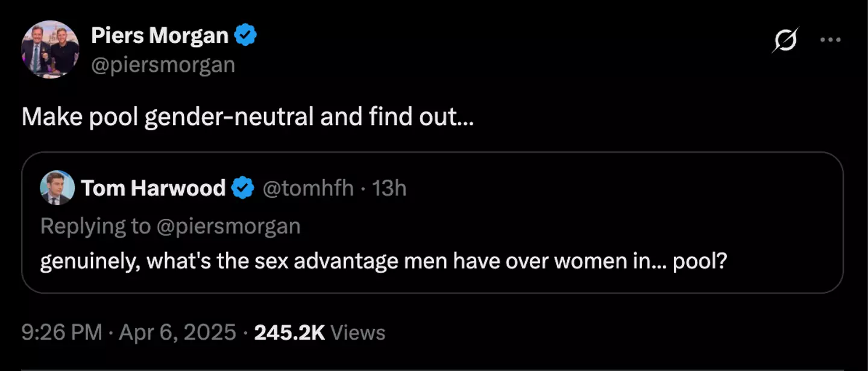
Task: Click the verification badge in the quoted reply
Action: (x=242, y=188)
